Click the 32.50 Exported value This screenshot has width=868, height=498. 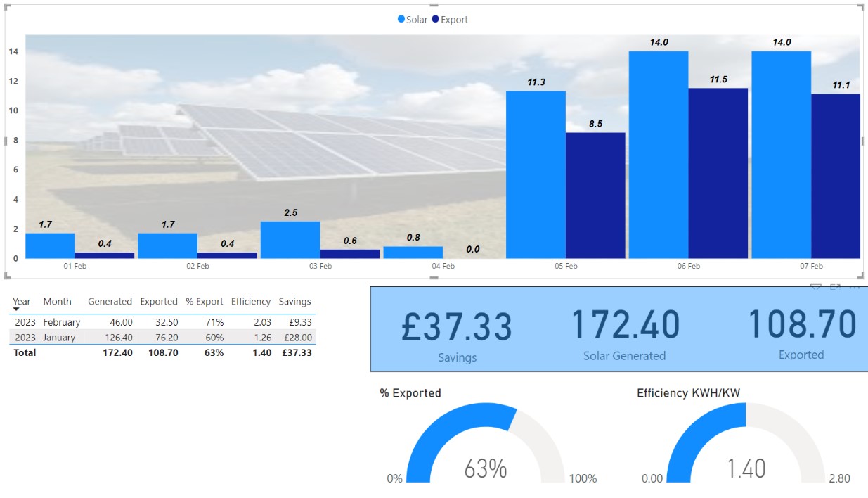[166, 322]
